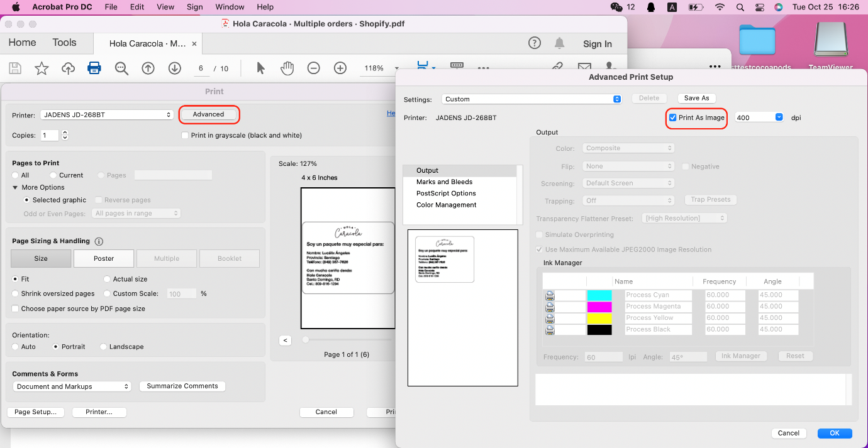
Task: Click the star bookmark icon in toolbar
Action: click(42, 68)
